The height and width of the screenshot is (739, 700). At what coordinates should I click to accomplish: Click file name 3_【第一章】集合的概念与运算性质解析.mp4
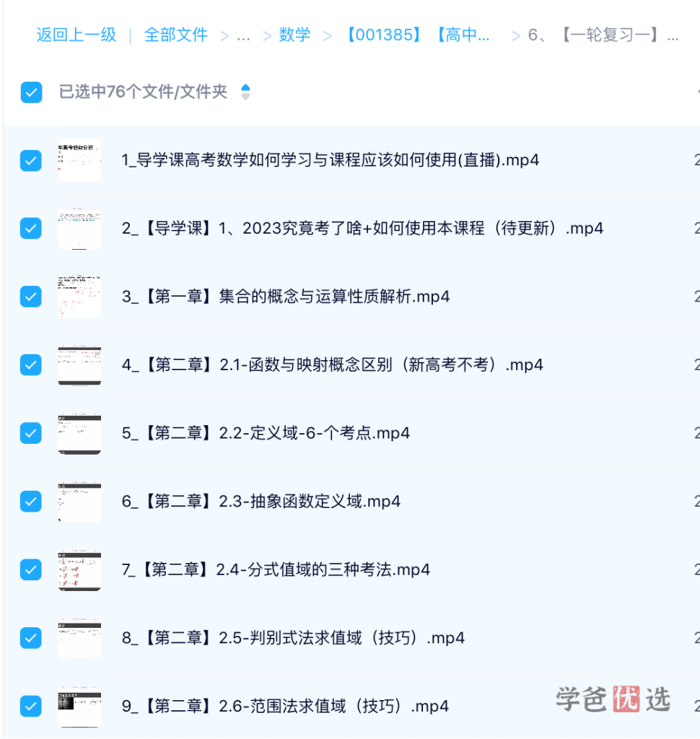[x=286, y=297]
